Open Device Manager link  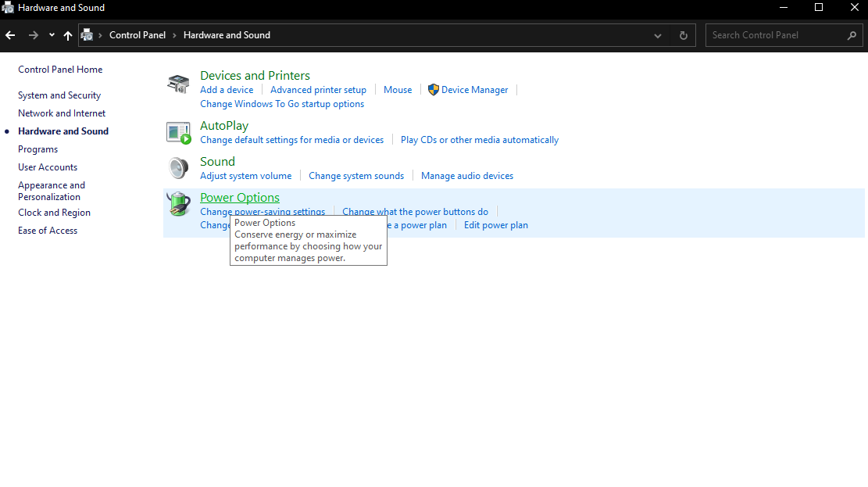[x=474, y=90]
